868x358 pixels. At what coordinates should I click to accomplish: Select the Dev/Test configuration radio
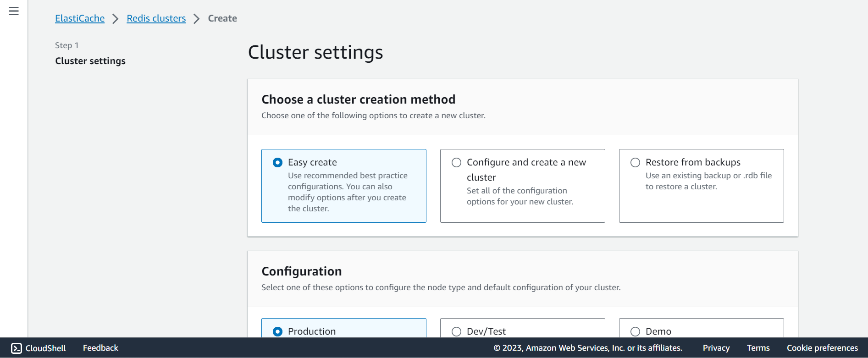456,331
